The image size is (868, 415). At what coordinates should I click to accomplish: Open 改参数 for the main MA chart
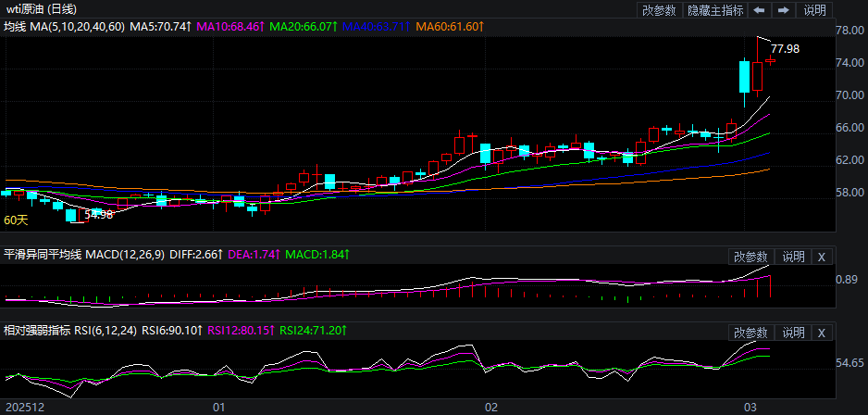click(658, 10)
